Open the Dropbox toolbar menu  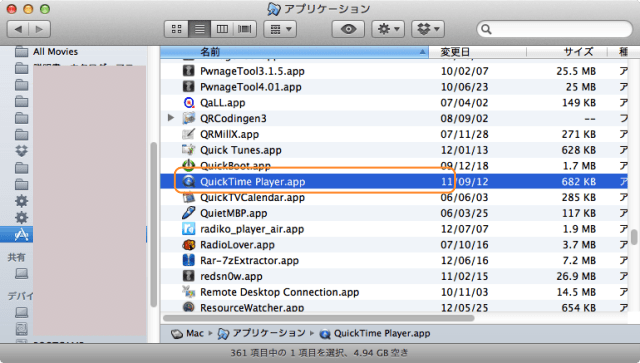click(x=428, y=29)
